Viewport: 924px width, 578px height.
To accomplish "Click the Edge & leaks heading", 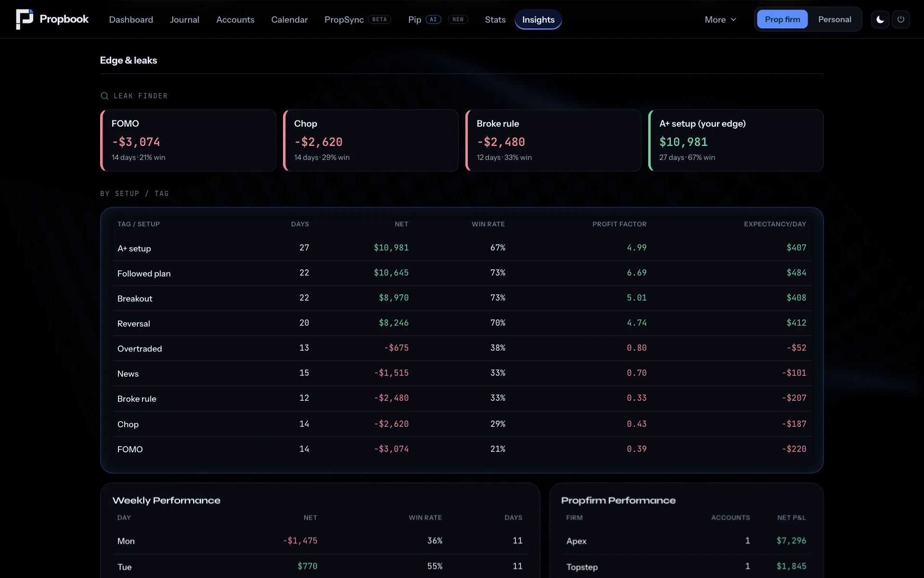I will 128,60.
